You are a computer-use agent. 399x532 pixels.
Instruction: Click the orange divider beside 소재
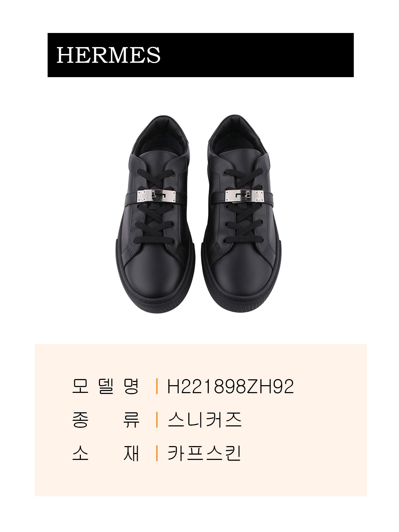157,453
